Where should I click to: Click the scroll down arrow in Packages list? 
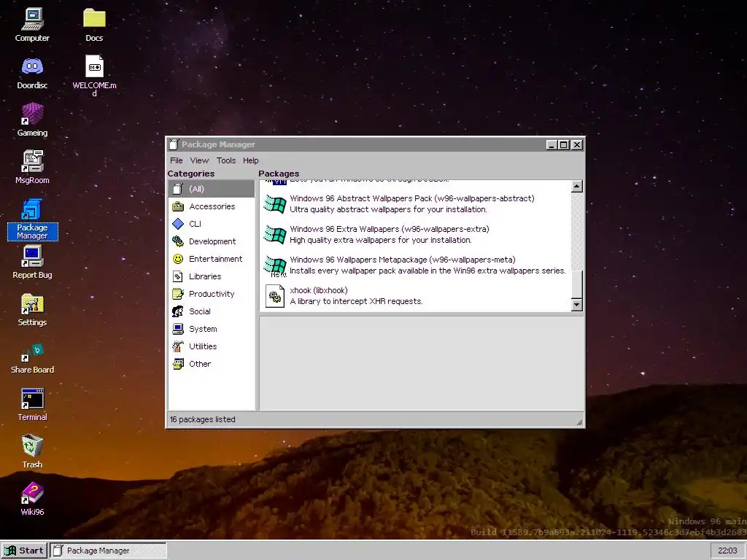[576, 305]
